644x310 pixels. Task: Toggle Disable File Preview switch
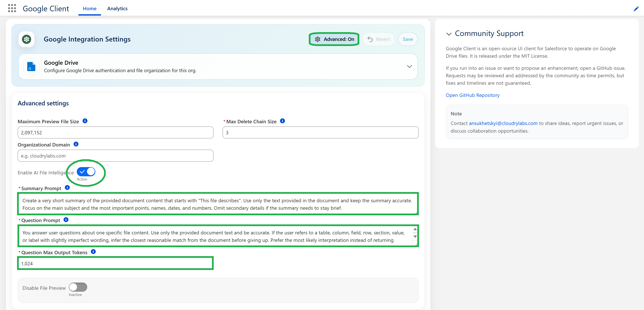click(x=78, y=287)
